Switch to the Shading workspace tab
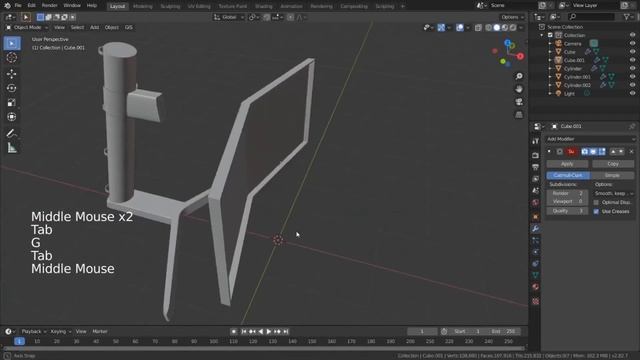 264,6
